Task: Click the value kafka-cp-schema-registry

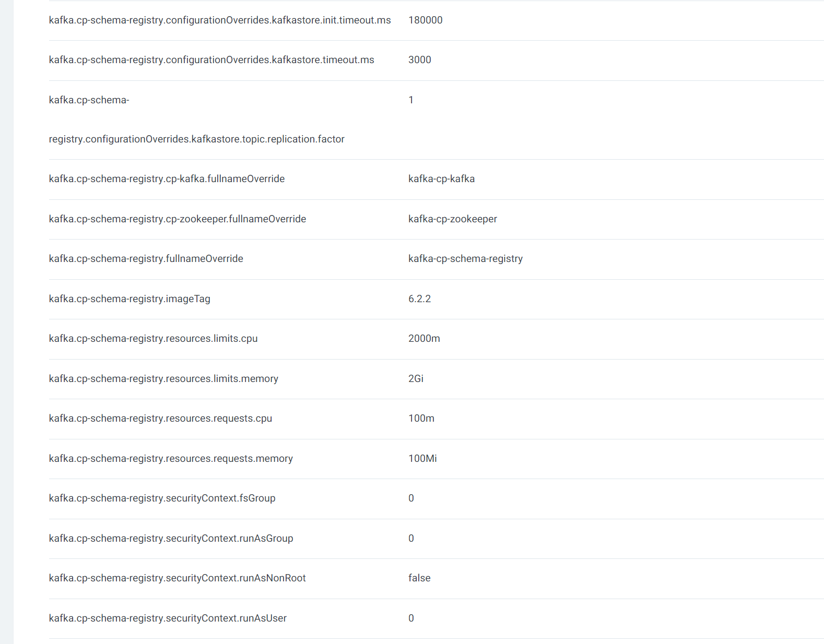Action: click(465, 259)
